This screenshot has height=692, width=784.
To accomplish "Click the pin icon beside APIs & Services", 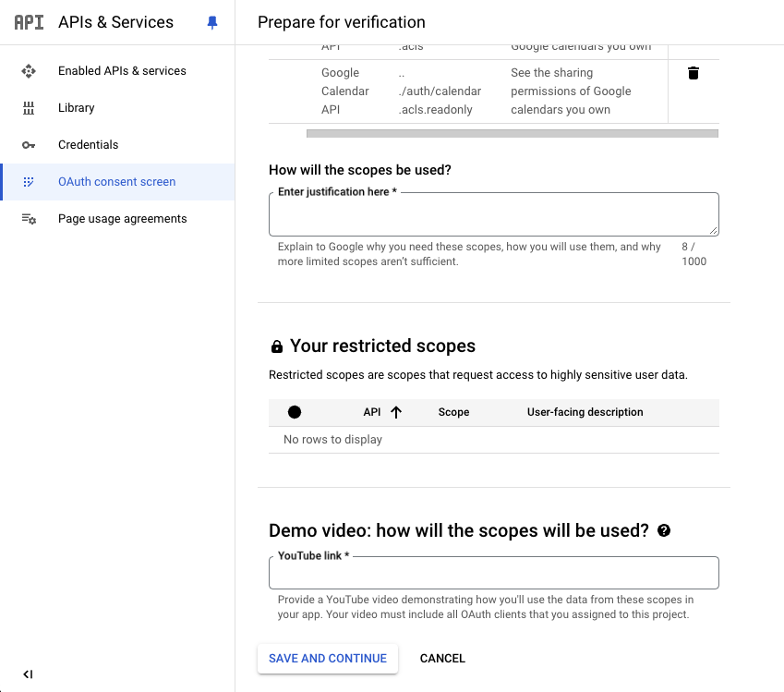I will coord(212,22).
